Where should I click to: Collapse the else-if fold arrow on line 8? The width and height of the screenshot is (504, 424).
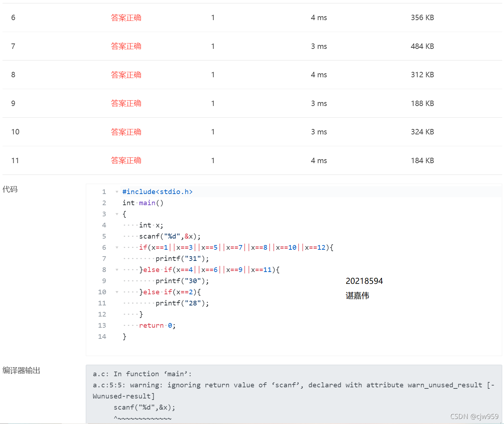coord(117,270)
